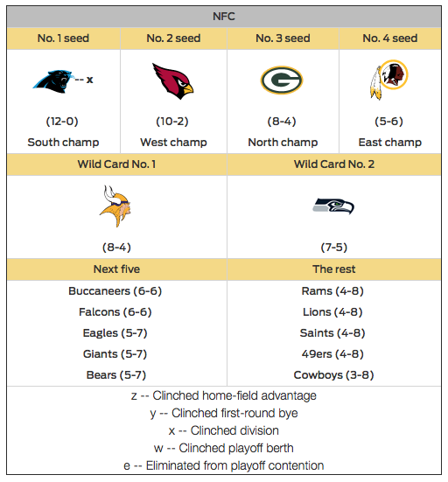Click the Carolina Panthers logo
Viewport: 448px width, 482px height.
click(x=52, y=81)
